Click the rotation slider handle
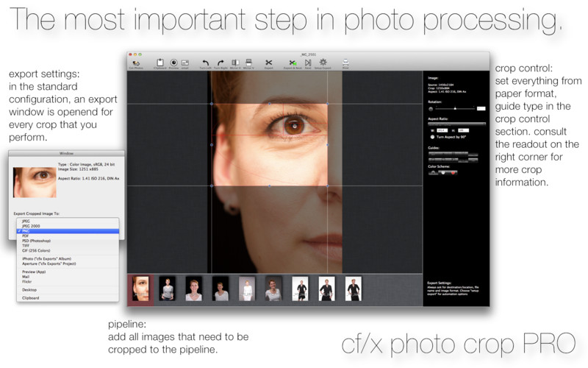The height and width of the screenshot is (368, 588). pyautogui.click(x=455, y=108)
